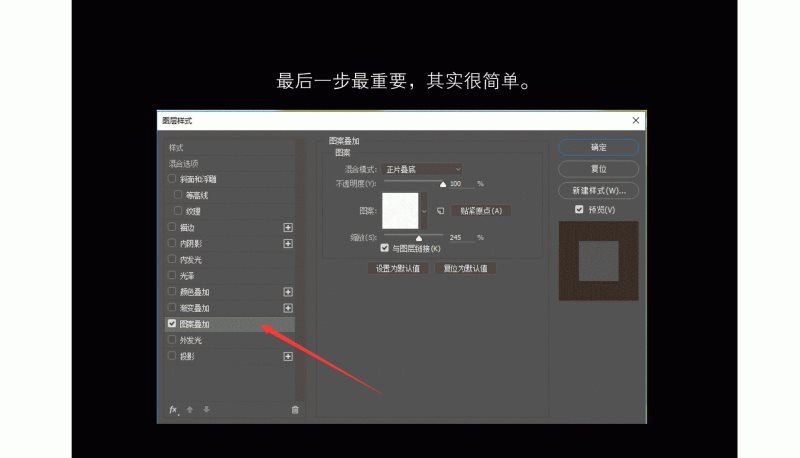
Task: Click the plus icon beside 内阴影
Action: tap(288, 244)
